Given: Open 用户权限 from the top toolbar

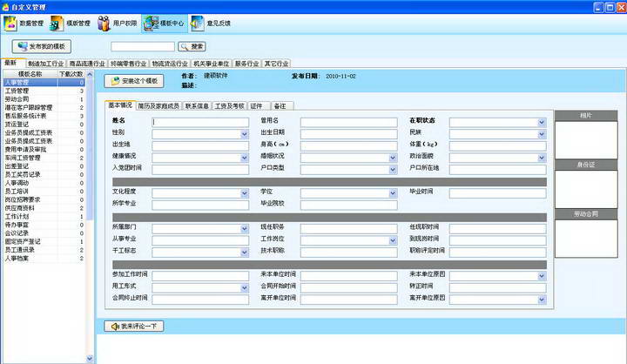Looking at the screenshot, I should tap(118, 24).
